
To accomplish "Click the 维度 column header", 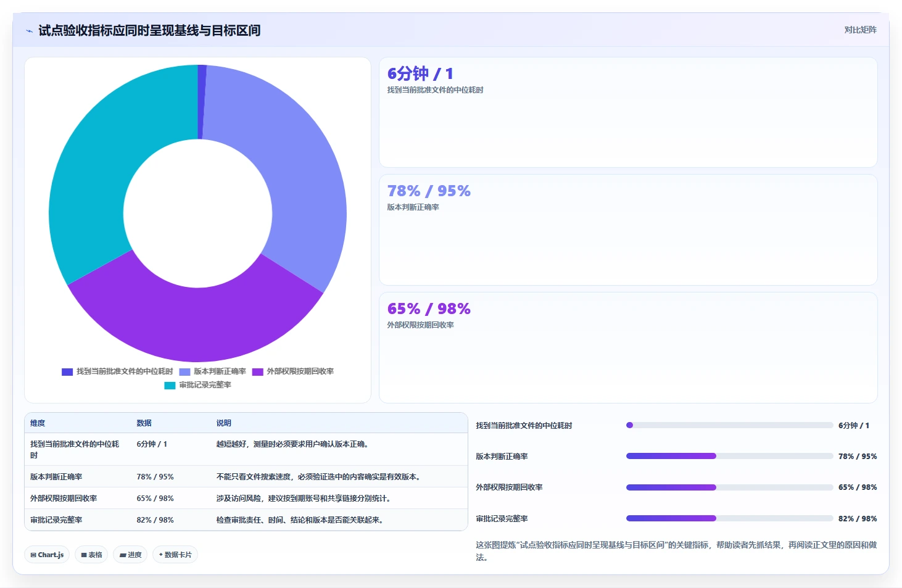I will coord(38,423).
